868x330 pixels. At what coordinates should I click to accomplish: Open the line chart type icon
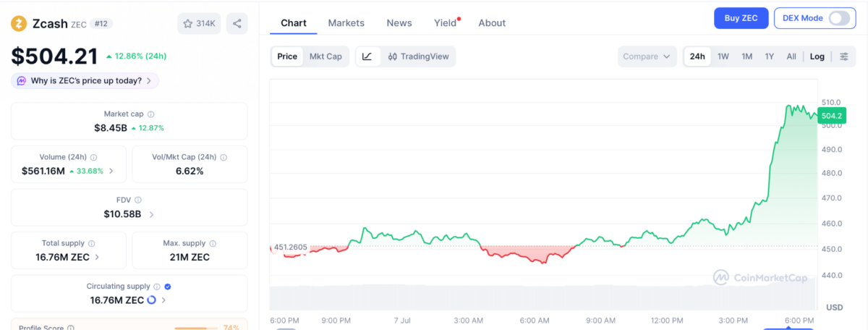(367, 56)
